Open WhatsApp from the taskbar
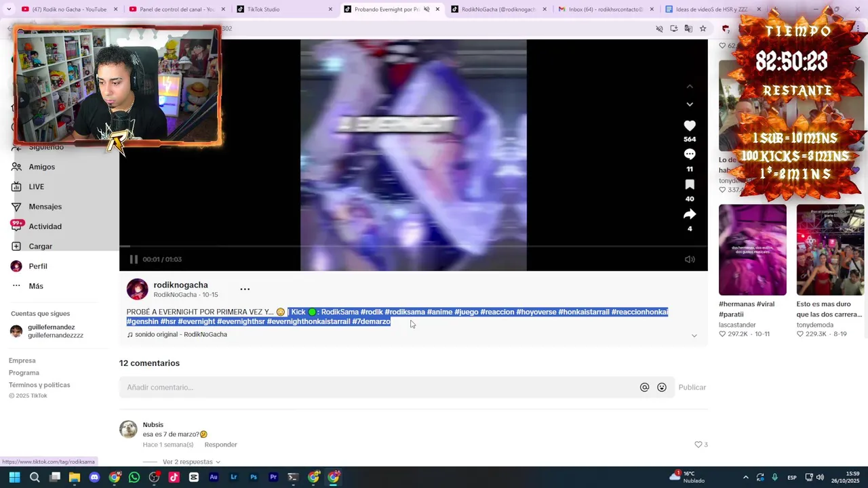Viewport: 868px width, 488px height. pos(134,477)
